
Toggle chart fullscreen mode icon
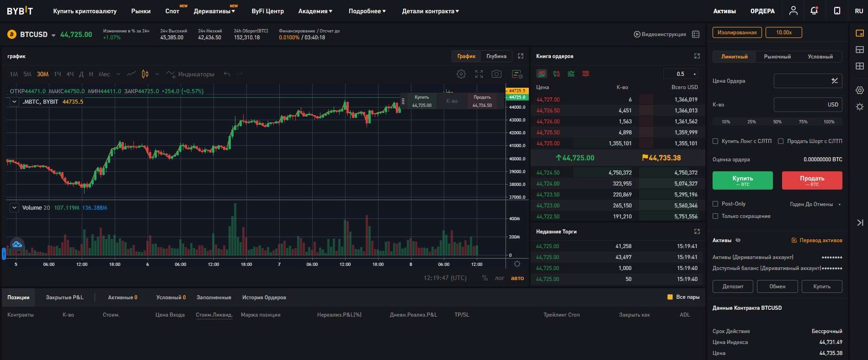479,74
